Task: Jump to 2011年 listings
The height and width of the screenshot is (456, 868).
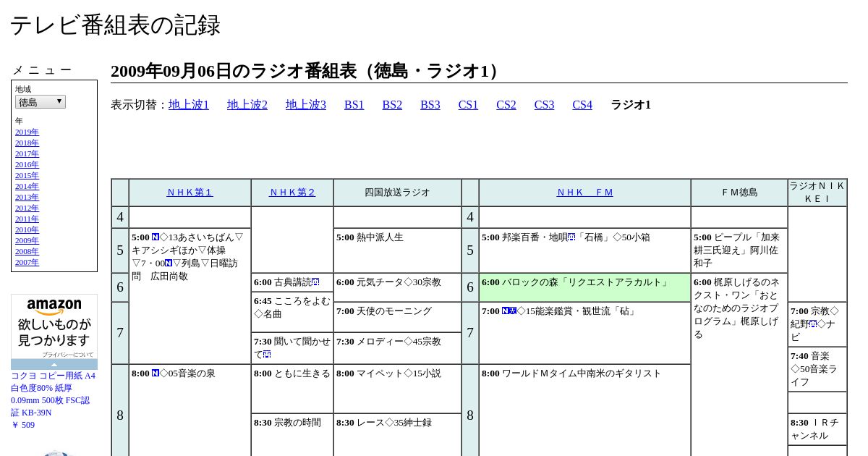Action: pyautogui.click(x=27, y=219)
